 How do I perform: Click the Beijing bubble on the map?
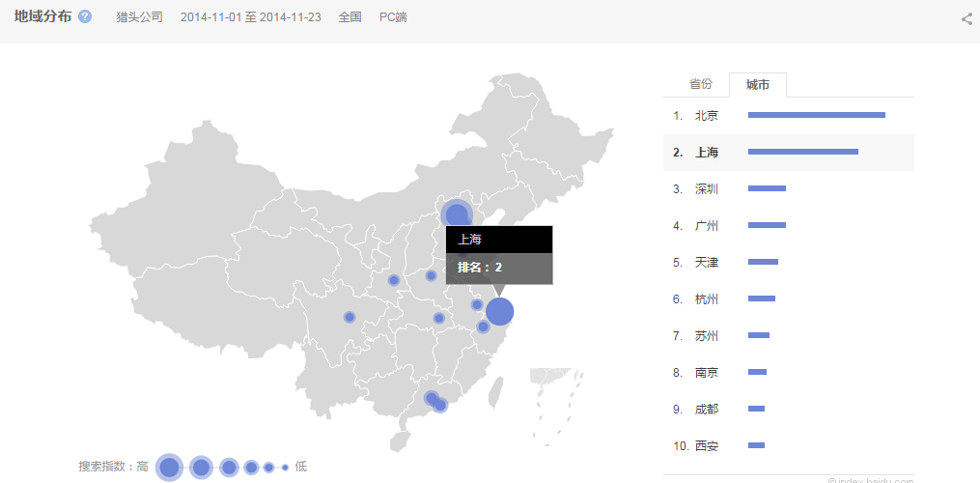pos(456,214)
